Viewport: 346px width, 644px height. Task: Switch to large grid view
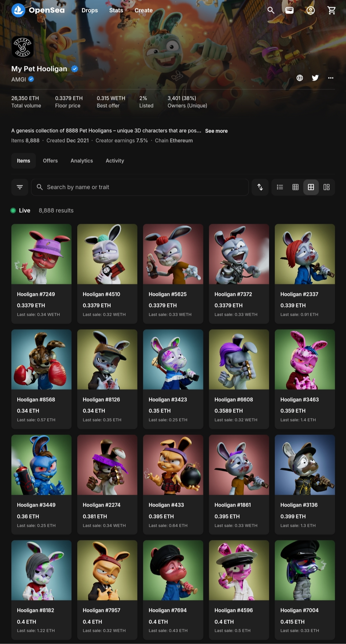pos(311,187)
